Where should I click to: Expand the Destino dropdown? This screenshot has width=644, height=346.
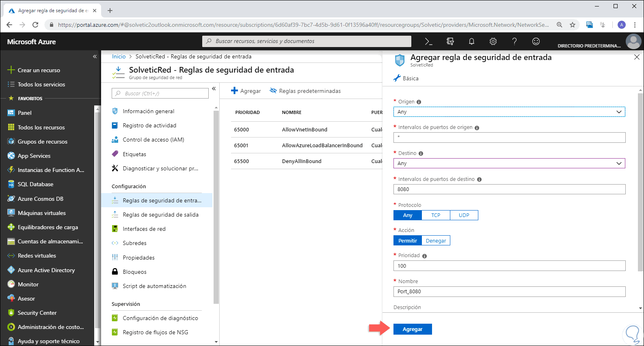[x=509, y=163]
